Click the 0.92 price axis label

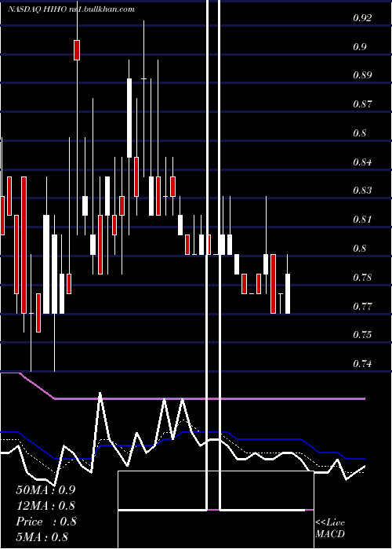(x=362, y=18)
